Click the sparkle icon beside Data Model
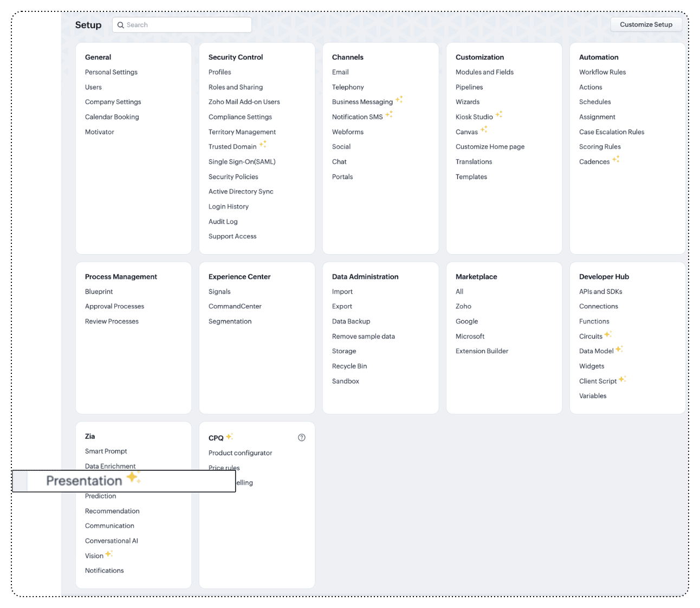 tap(619, 350)
